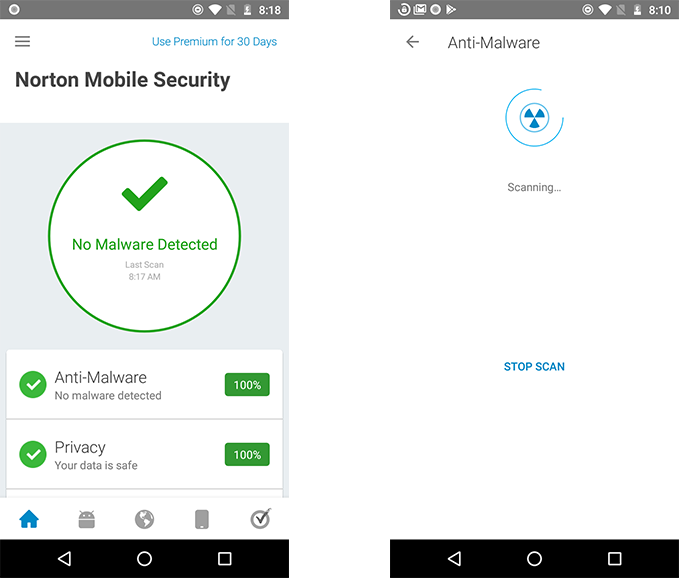This screenshot has width=679, height=578.
Task: Go back from the Anti-Malware screen
Action: coord(413,42)
